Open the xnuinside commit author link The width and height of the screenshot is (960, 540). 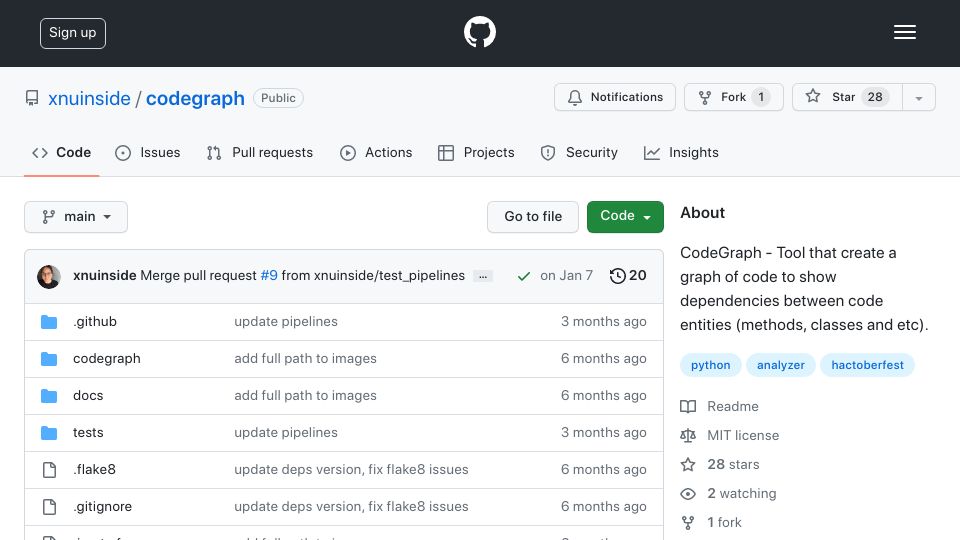pyautogui.click(x=105, y=276)
